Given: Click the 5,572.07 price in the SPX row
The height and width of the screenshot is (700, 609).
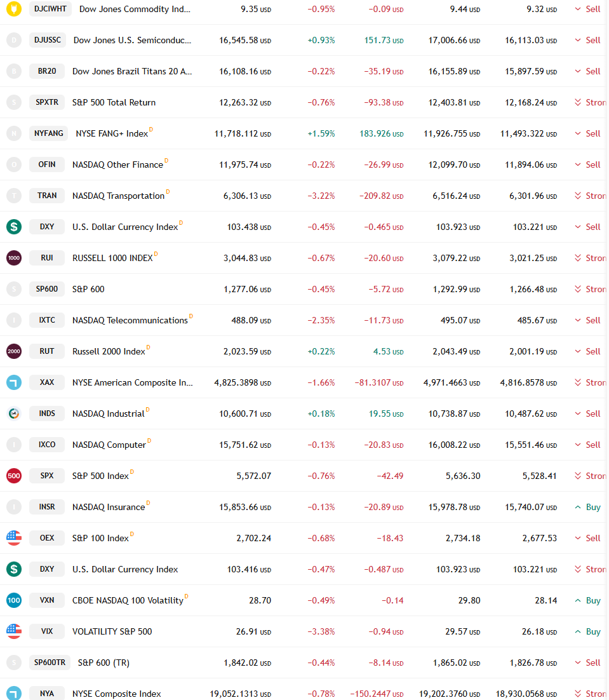Looking at the screenshot, I should 253,476.
